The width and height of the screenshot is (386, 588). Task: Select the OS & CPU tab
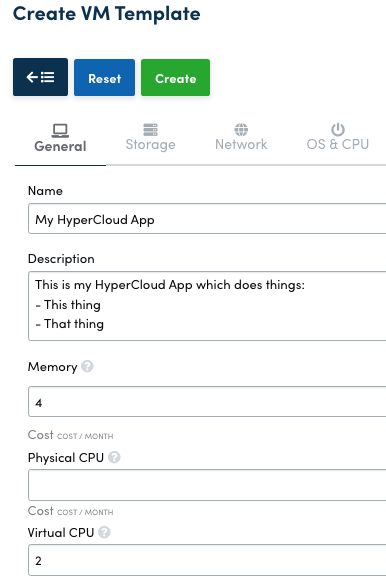click(x=338, y=144)
